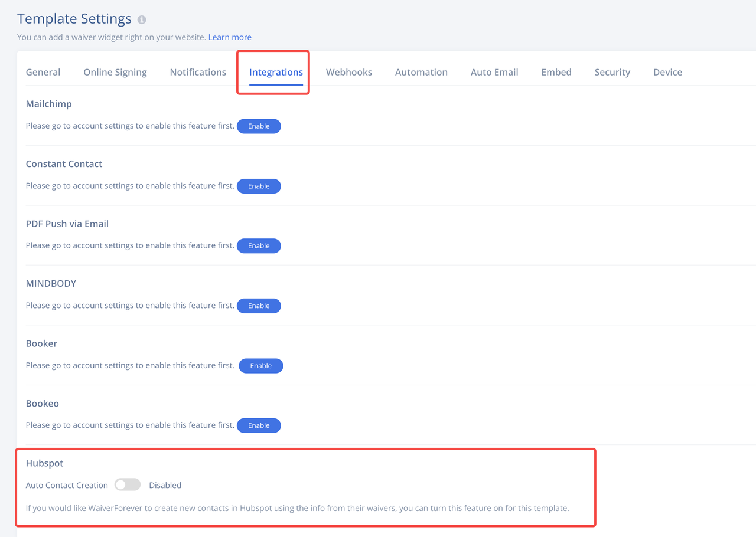Switch to the Device tab
The image size is (756, 537).
tap(667, 72)
